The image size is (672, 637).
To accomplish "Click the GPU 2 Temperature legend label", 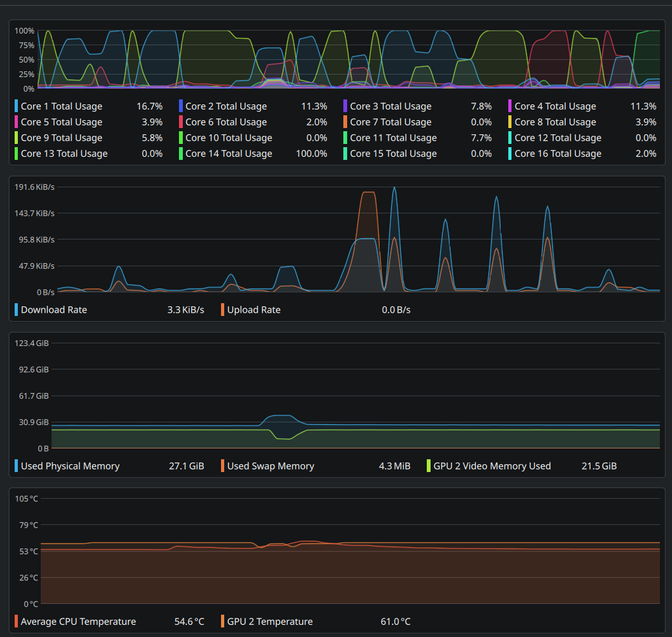I will [270, 622].
